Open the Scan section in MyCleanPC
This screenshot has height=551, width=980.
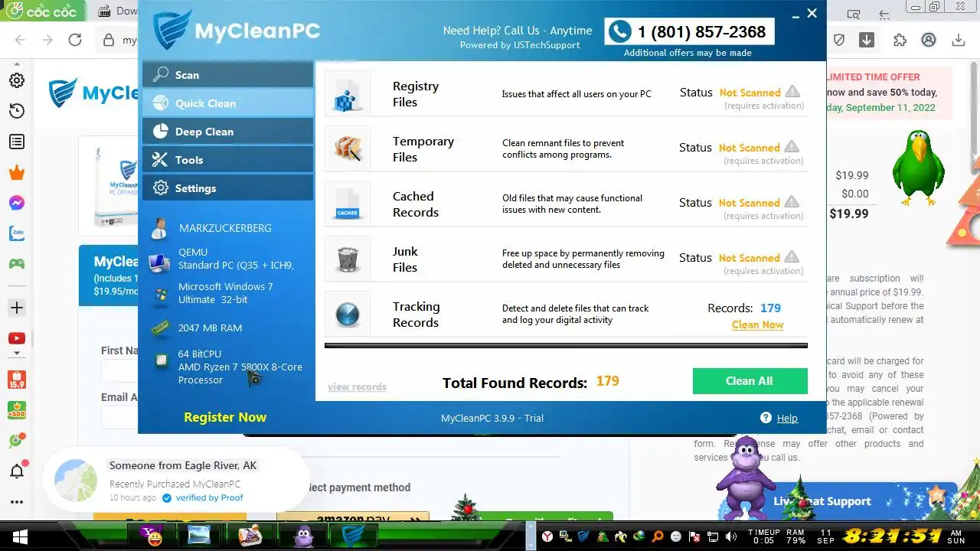click(x=227, y=75)
